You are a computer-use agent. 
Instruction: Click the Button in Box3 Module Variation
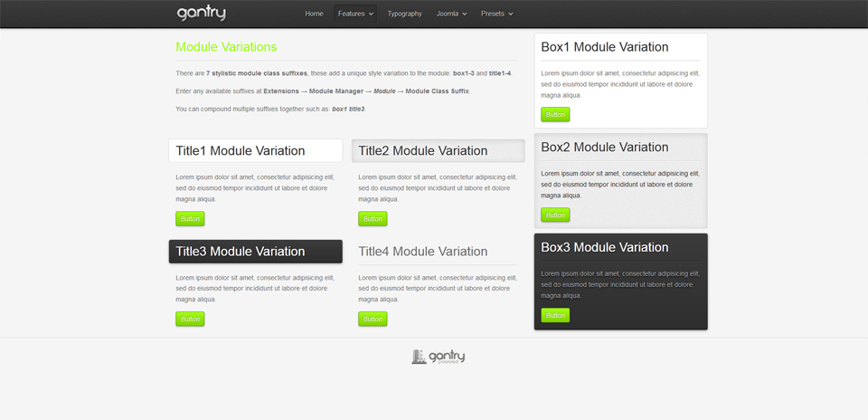coord(555,315)
